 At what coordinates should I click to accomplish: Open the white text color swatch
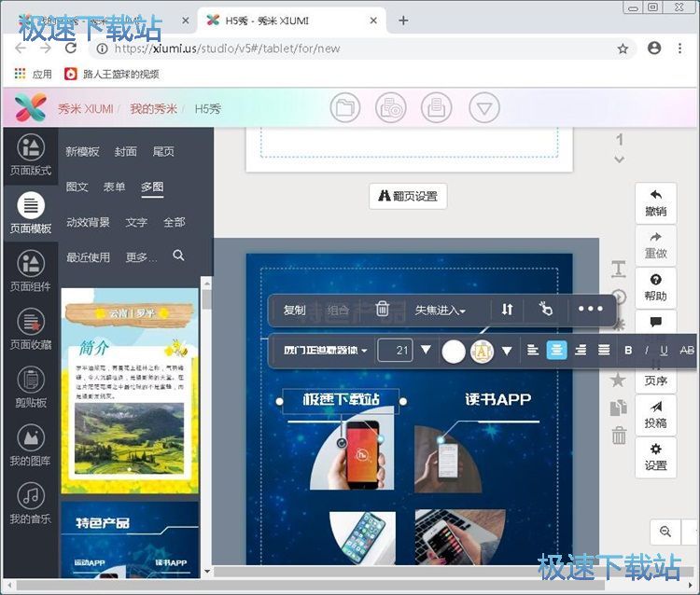click(x=454, y=352)
